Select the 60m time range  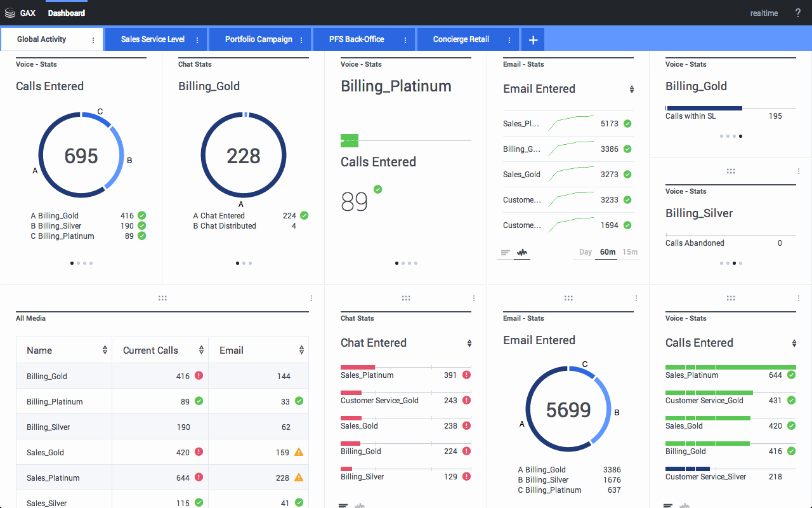pyautogui.click(x=608, y=252)
